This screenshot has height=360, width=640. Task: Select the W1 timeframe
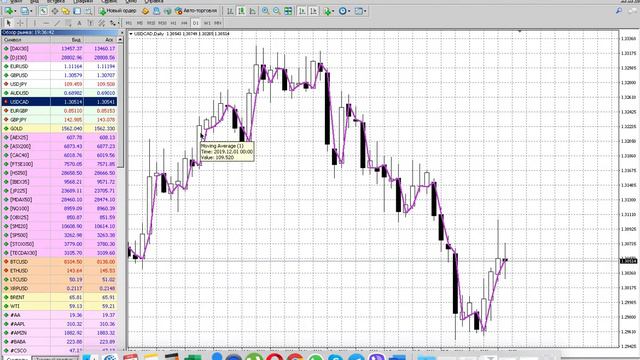click(x=207, y=23)
